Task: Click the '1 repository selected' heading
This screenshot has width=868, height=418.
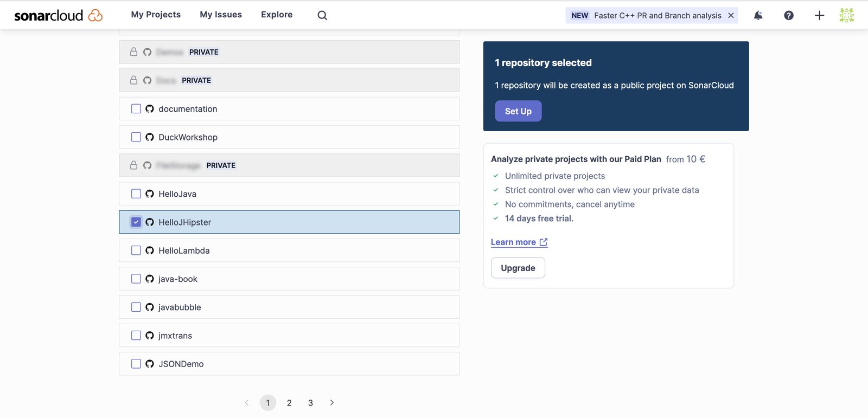Action: [543, 63]
